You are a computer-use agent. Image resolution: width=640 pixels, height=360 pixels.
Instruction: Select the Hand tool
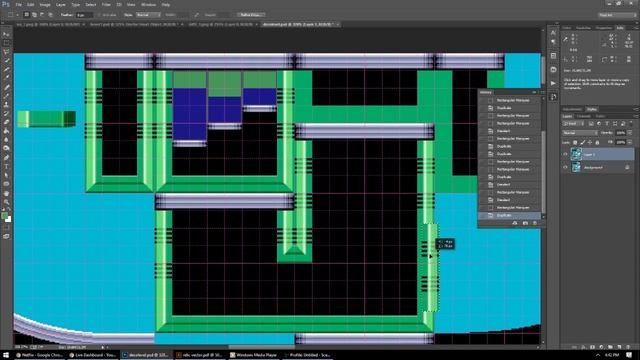pos(6,193)
